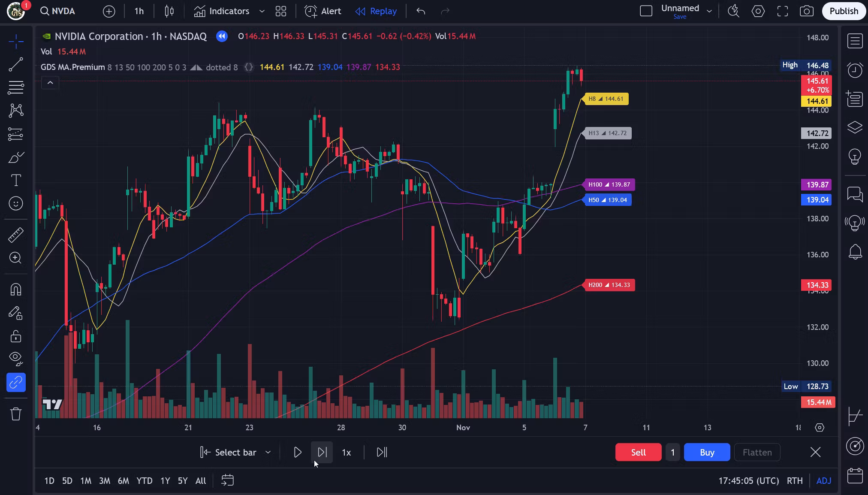Switch to the 5D range tab
This screenshot has height=495, width=868.
(66, 481)
